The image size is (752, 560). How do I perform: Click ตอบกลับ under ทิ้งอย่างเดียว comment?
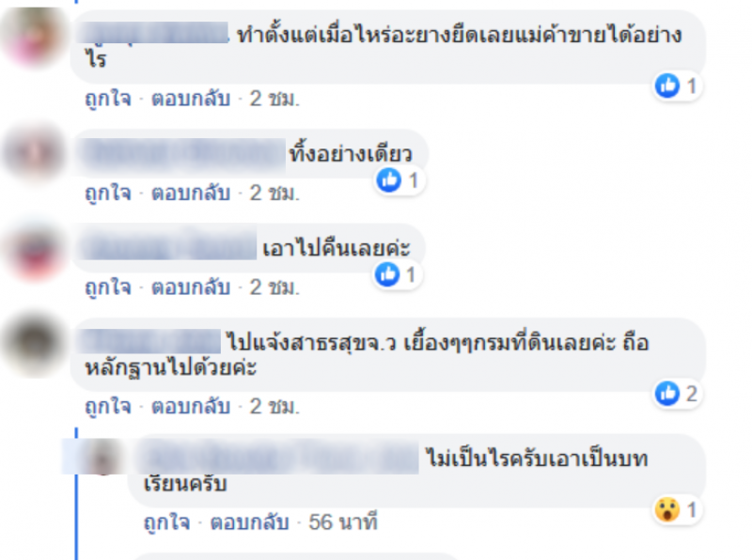pos(191,194)
